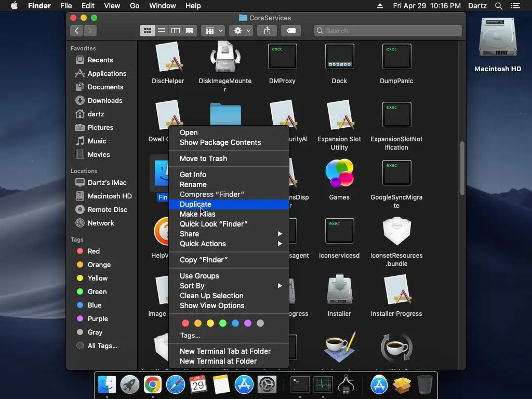Switch to column view in toolbar
532x399 pixels.
pyautogui.click(x=176, y=31)
